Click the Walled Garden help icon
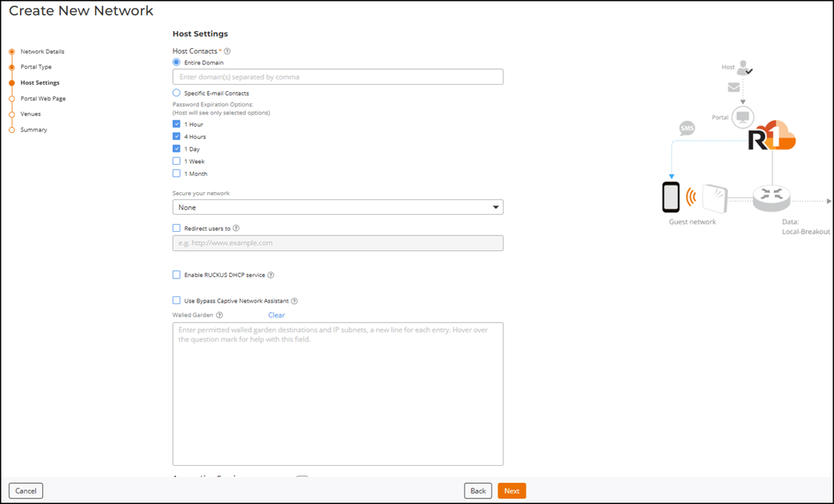 (219, 315)
